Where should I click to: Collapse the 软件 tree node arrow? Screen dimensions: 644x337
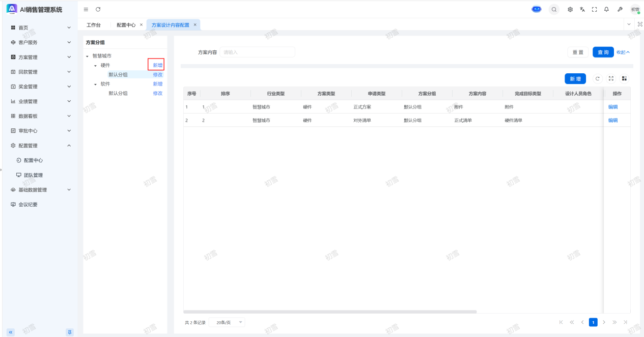coord(95,84)
